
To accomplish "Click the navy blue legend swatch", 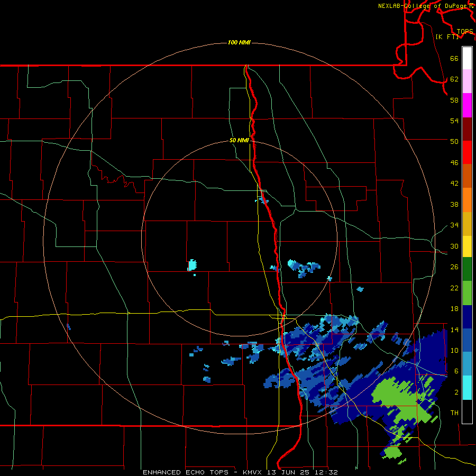I will [x=467, y=317].
